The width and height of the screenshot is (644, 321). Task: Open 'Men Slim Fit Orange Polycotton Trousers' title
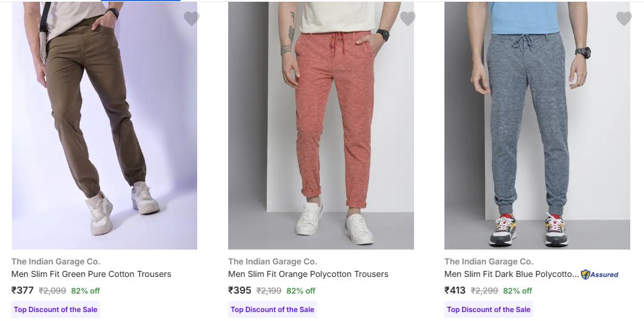click(308, 275)
